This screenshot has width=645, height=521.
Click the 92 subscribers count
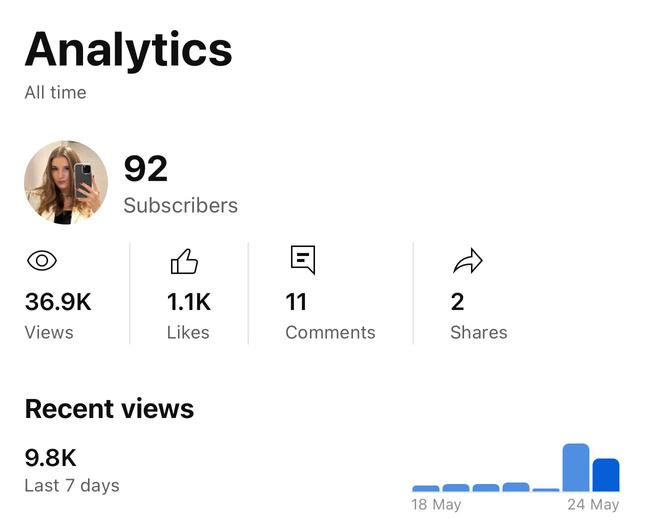click(x=146, y=168)
